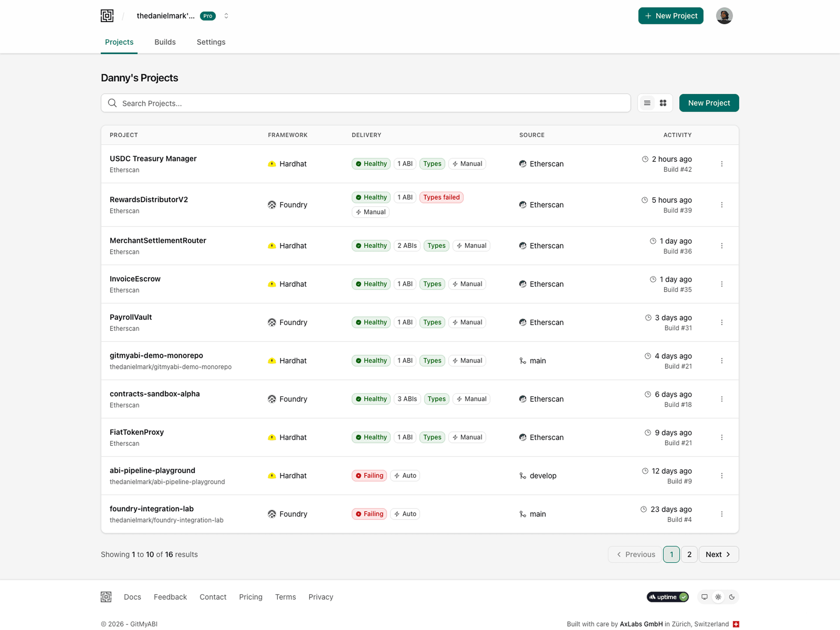Click 2 ABIs badge for MerchantSettlementRouter
The image size is (840, 630).
pos(407,246)
